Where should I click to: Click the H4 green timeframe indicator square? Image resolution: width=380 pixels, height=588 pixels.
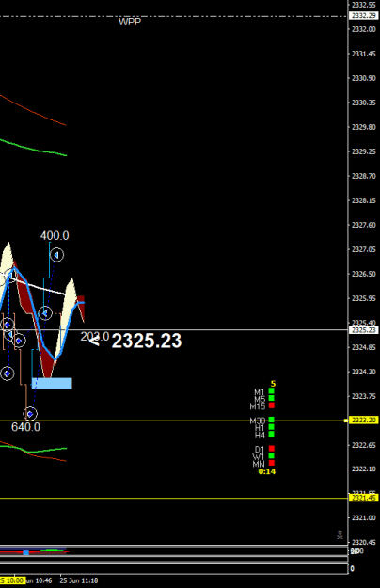[271, 435]
